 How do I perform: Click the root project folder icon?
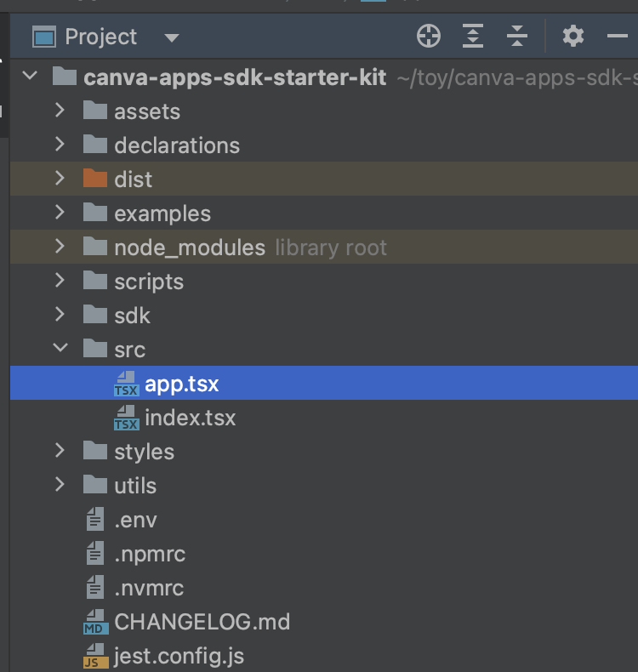(65, 76)
